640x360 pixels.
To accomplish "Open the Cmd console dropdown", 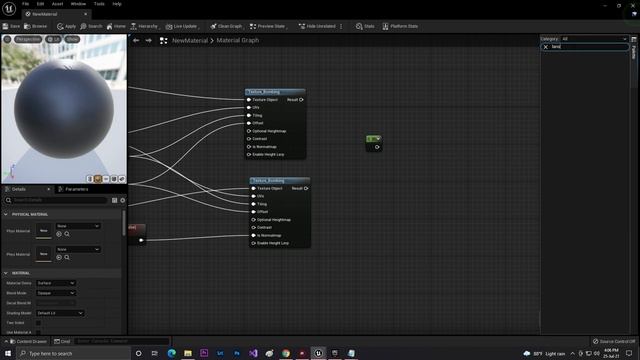I will (x=62, y=341).
